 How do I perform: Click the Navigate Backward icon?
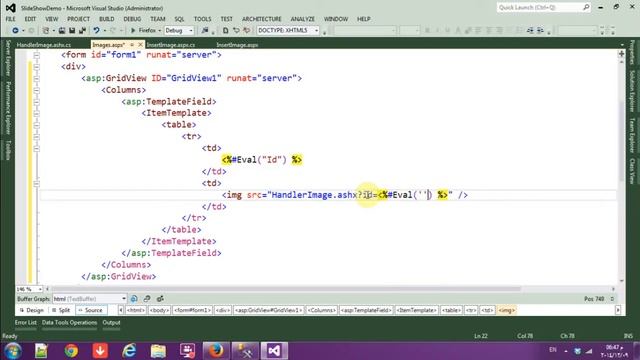click(15, 31)
